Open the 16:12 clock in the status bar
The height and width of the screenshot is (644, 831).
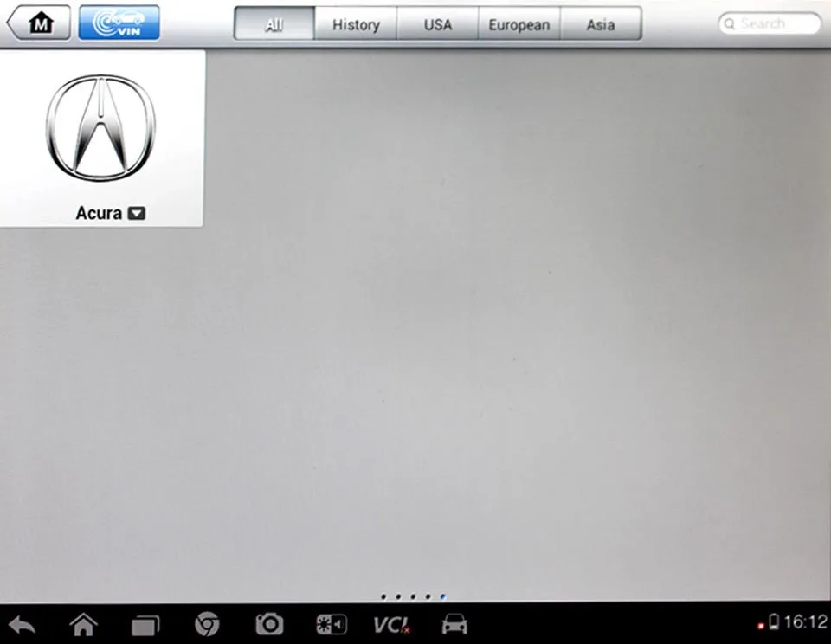pos(806,621)
